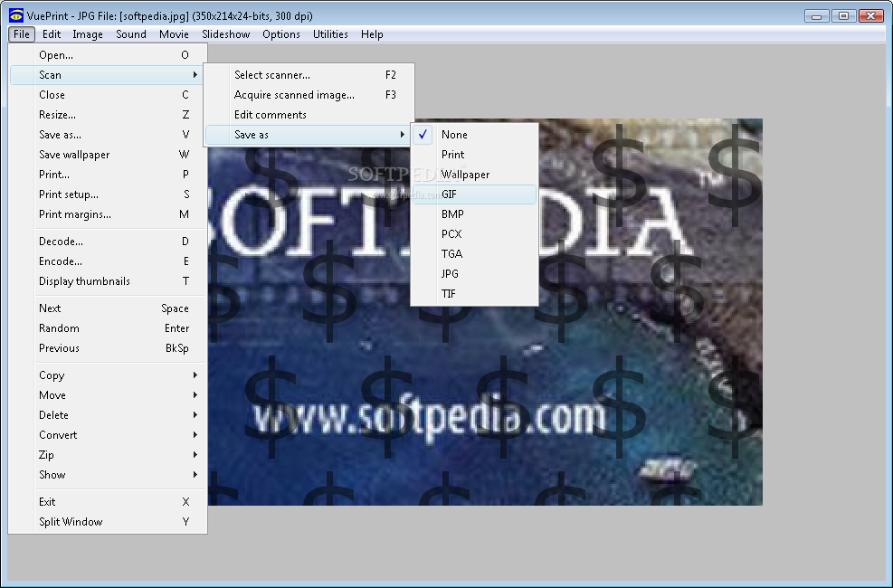Minimize the VuePrint window
The image size is (893, 588).
click(817, 16)
